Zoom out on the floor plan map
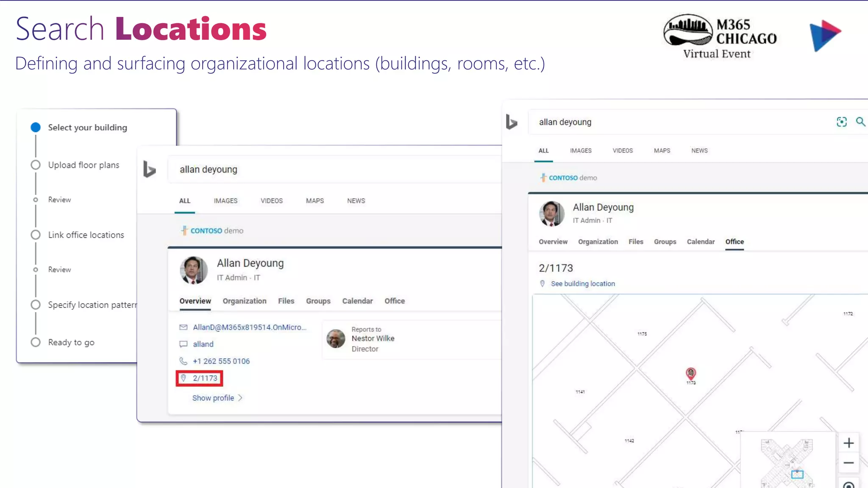 (x=849, y=463)
